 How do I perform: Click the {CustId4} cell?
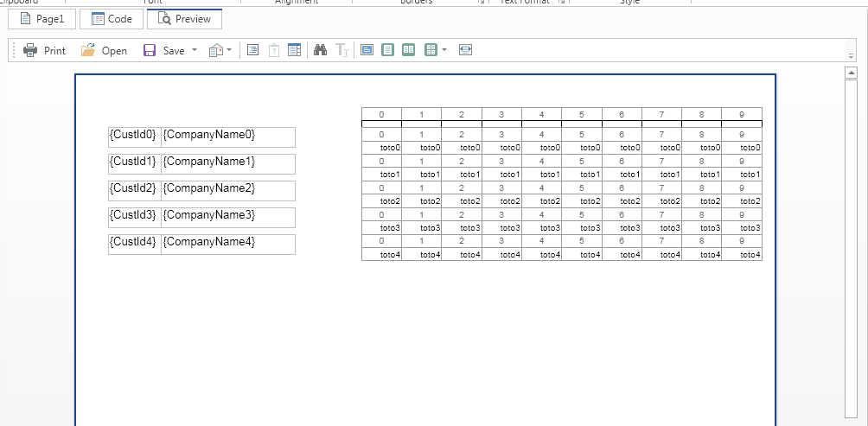click(x=135, y=244)
